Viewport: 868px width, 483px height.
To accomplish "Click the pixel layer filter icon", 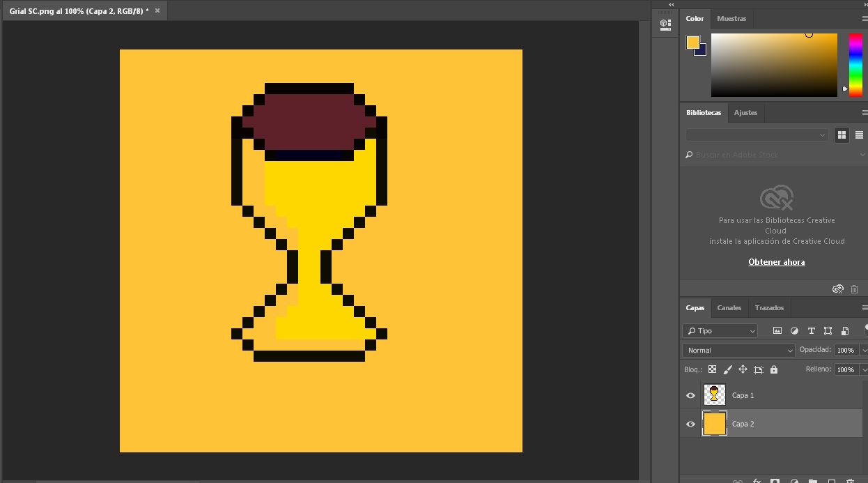I will tap(777, 331).
